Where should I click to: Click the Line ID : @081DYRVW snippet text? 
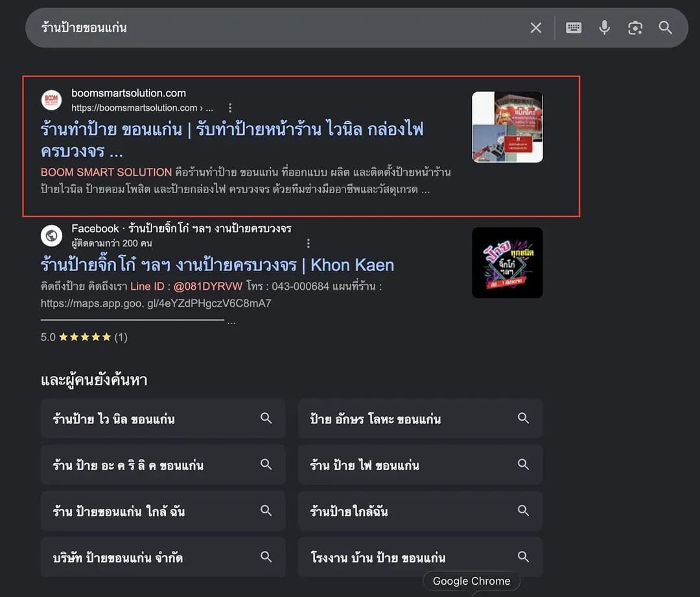click(186, 287)
